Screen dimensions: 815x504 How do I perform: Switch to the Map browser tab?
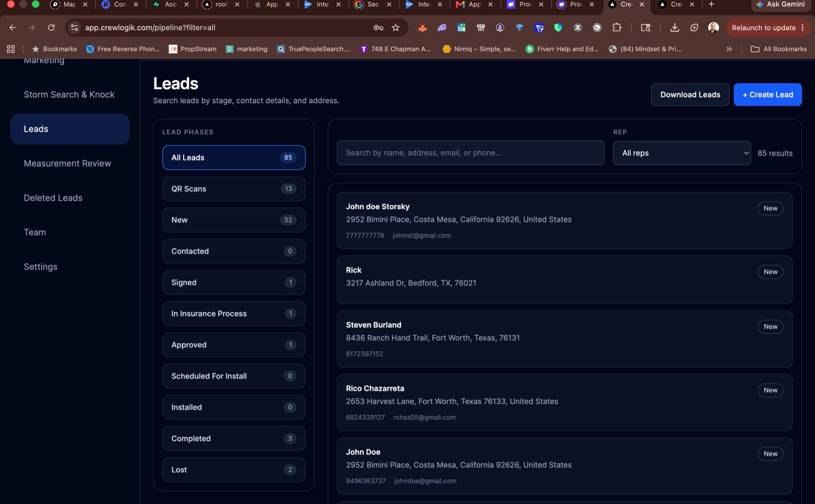[69, 4]
